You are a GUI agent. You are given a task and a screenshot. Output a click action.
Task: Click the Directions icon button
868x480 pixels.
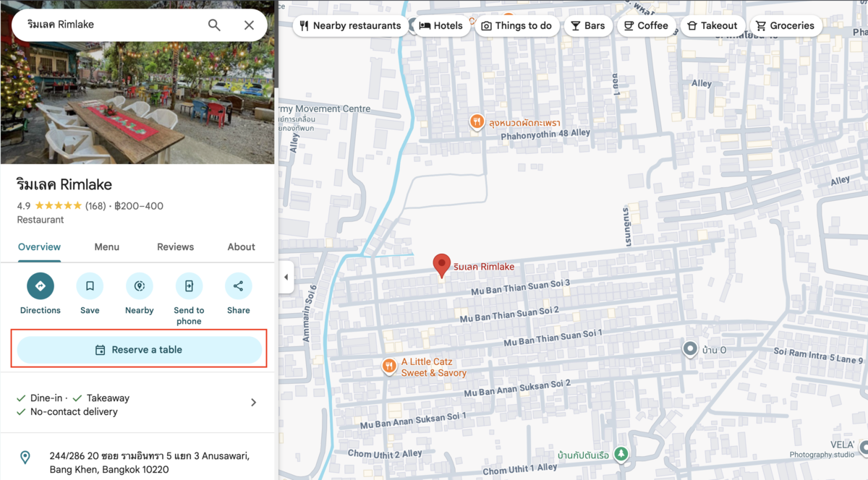coord(41,286)
